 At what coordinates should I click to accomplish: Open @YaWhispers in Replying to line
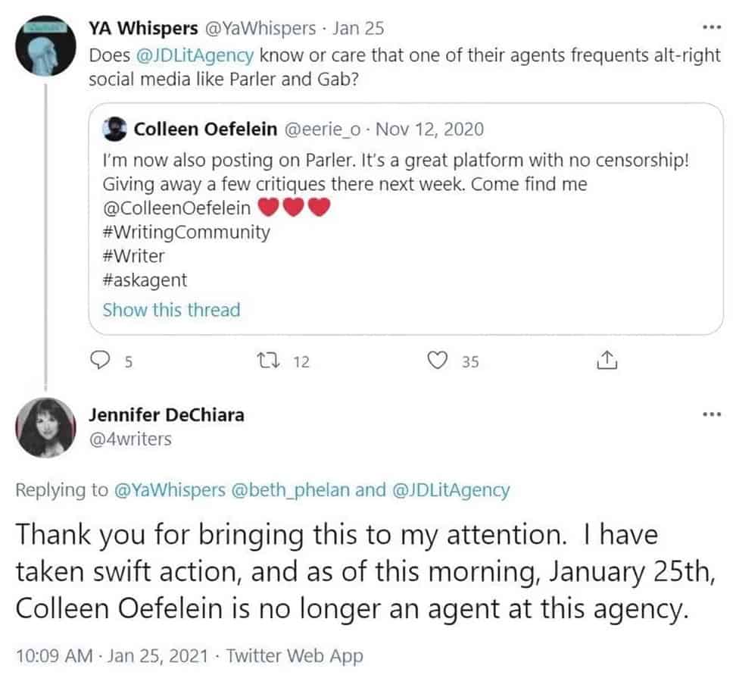click(170, 489)
